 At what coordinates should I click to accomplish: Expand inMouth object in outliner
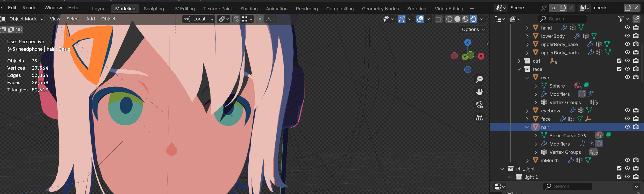click(527, 161)
